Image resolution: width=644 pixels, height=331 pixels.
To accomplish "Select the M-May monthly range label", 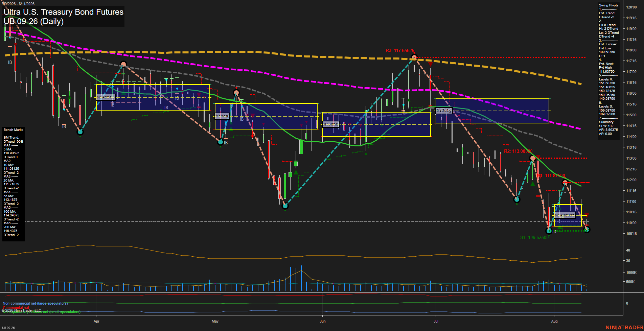I will (x=222, y=116).
